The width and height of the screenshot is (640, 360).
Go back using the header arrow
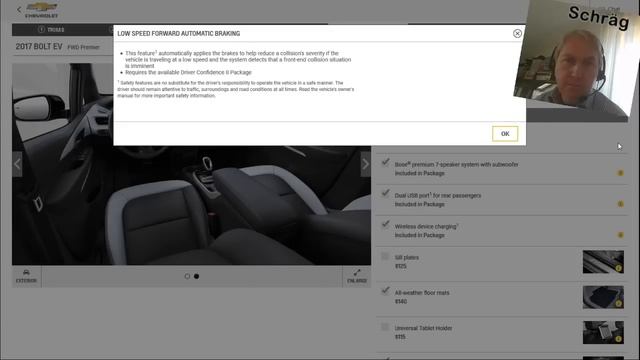click(19, 9)
